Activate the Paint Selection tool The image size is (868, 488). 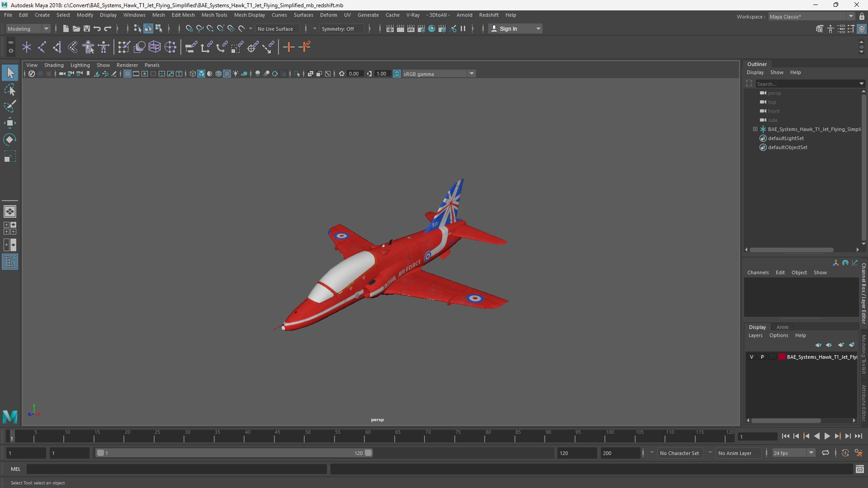pyautogui.click(x=10, y=106)
